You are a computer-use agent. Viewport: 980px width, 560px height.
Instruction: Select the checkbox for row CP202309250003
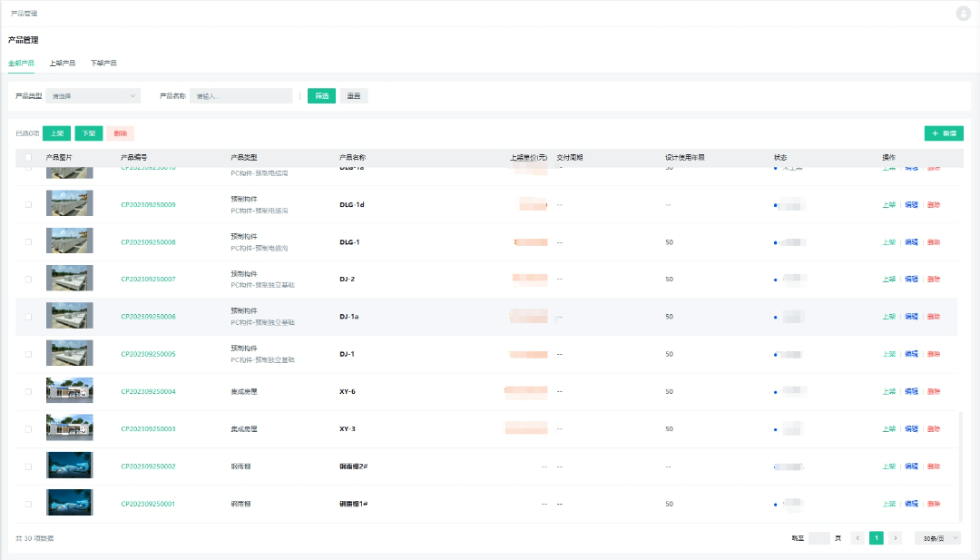click(x=28, y=428)
